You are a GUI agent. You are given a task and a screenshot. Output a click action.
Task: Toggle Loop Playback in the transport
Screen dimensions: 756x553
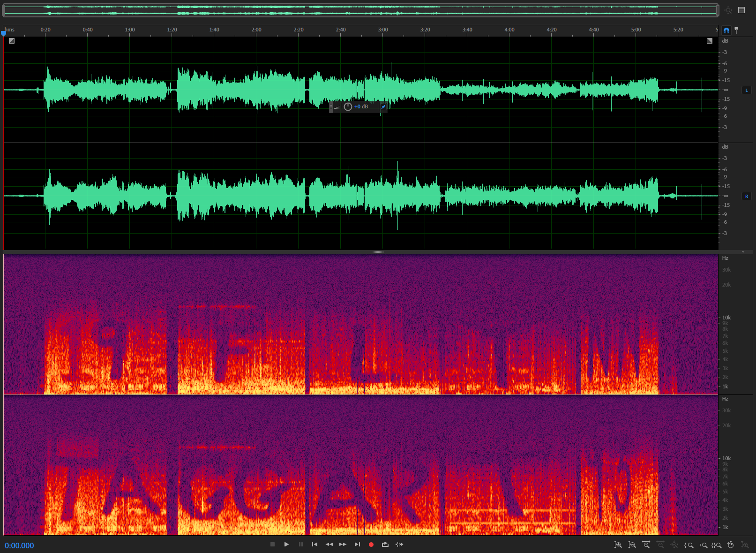coord(385,545)
